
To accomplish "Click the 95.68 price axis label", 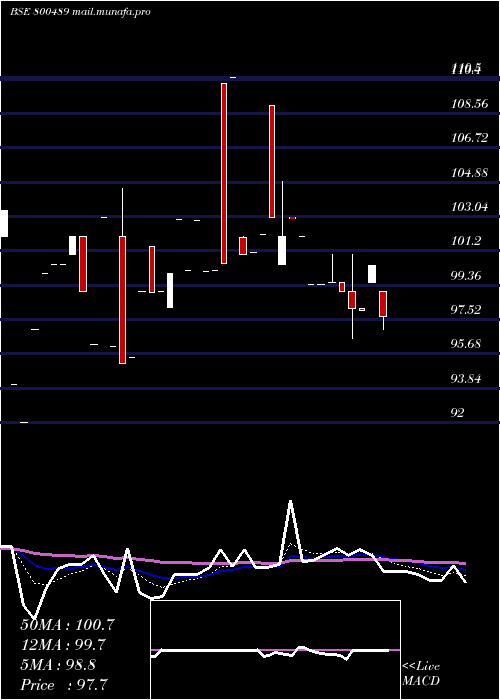I will coord(466,344).
